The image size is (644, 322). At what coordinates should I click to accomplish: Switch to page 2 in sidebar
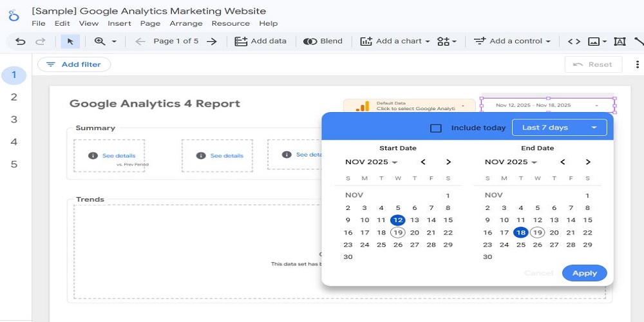point(14,97)
